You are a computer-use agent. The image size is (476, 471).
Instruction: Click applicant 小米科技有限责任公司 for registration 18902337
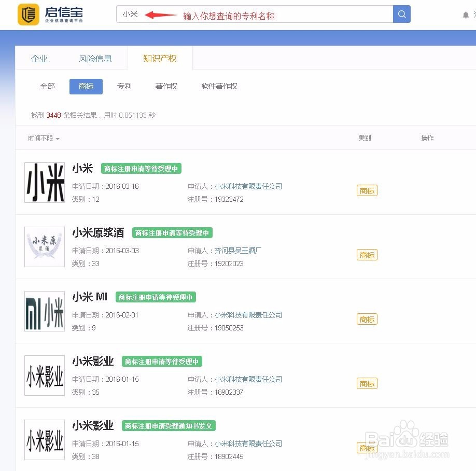pyautogui.click(x=248, y=379)
